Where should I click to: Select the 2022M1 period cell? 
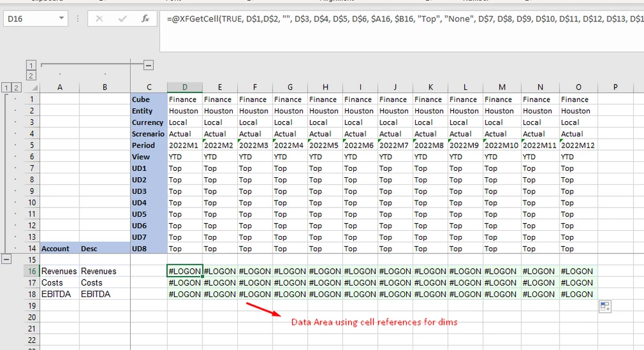click(x=185, y=146)
